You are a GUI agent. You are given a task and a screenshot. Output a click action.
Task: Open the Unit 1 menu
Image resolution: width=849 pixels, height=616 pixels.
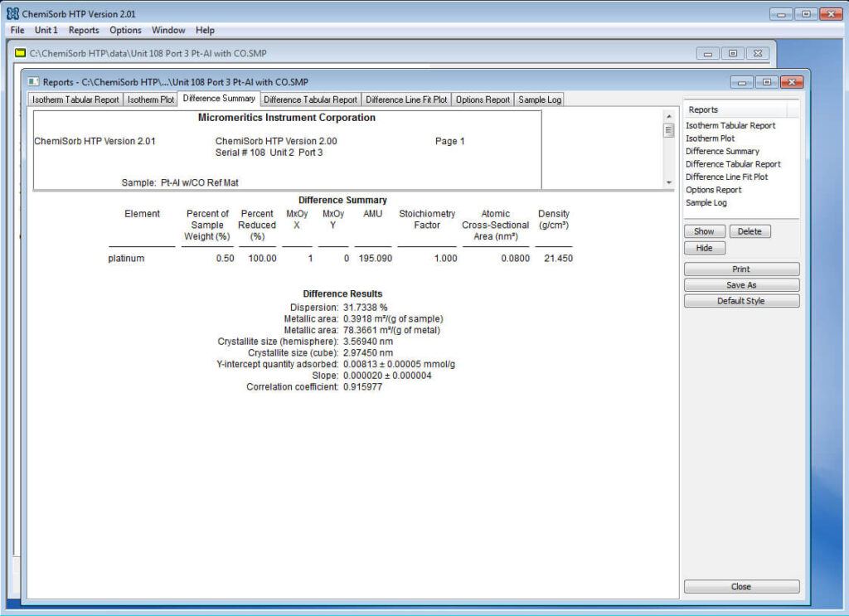pyautogui.click(x=46, y=30)
